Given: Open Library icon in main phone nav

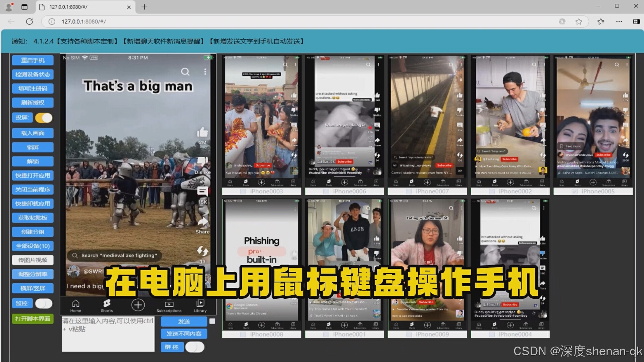Looking at the screenshot, I should point(200,305).
